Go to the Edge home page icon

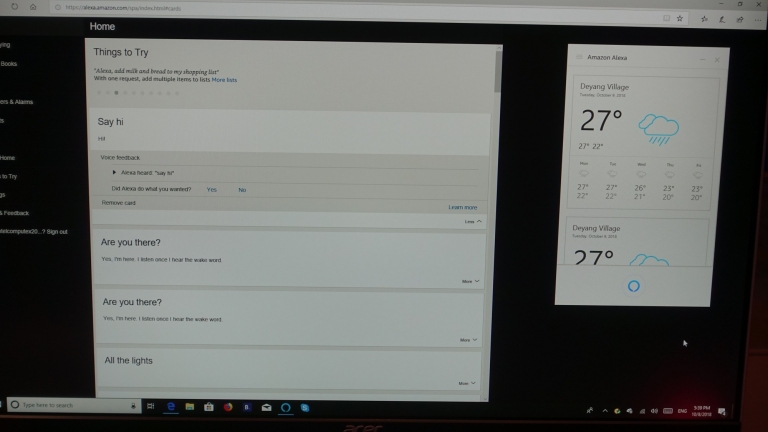(x=33, y=7)
